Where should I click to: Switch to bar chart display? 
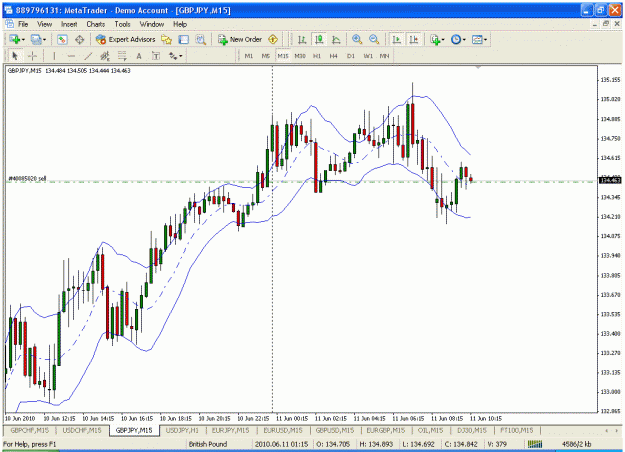click(x=302, y=39)
